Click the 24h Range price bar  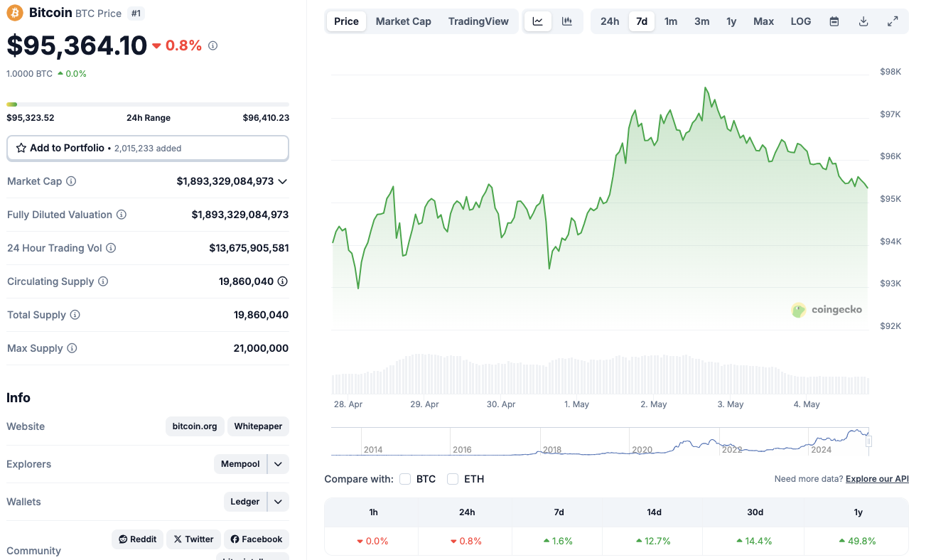point(148,104)
